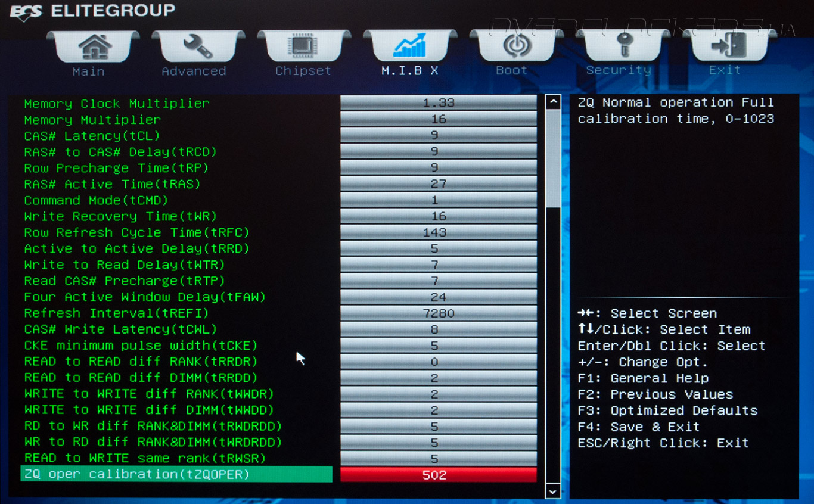Select the Write to Read Delay(tWTR) value field

click(x=439, y=265)
